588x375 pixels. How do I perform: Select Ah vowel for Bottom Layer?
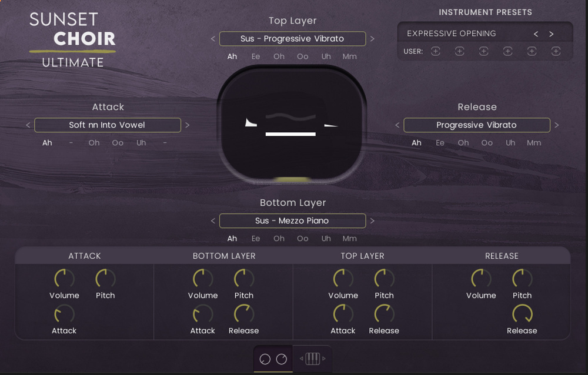(232, 239)
